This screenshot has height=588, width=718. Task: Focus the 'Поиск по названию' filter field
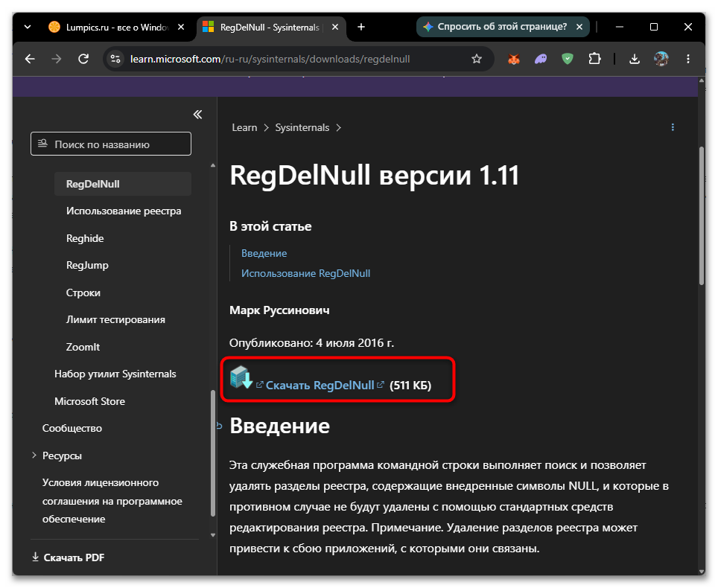[x=111, y=144]
